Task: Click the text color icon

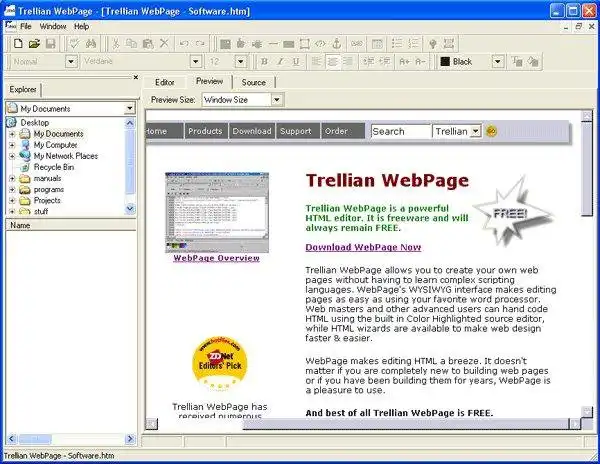Action: [x=517, y=62]
